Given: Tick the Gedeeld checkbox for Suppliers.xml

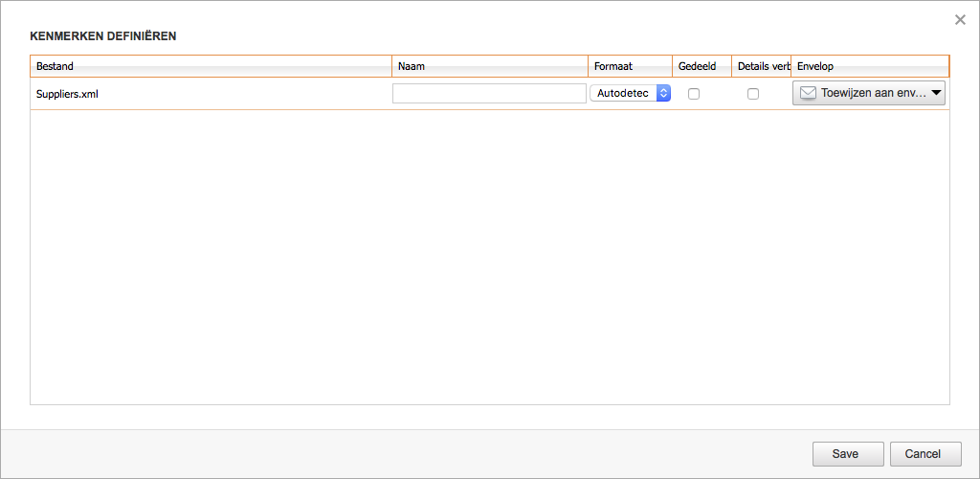Looking at the screenshot, I should click(x=694, y=94).
